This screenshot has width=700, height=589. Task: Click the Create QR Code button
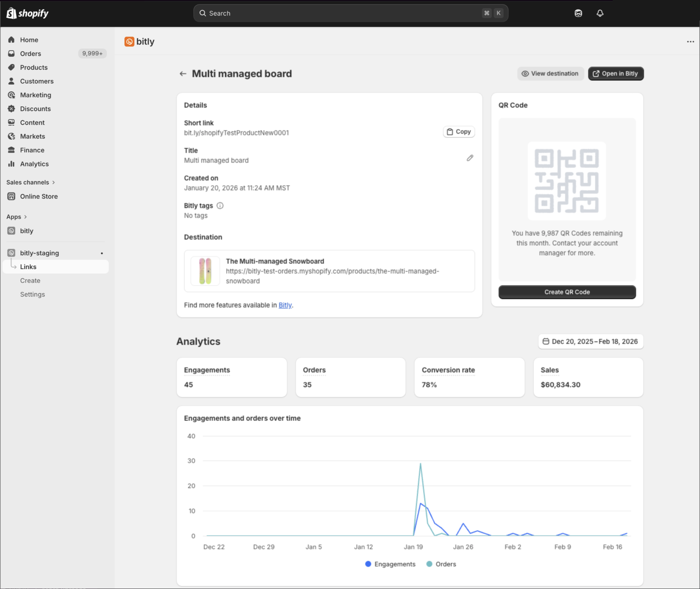pyautogui.click(x=567, y=292)
